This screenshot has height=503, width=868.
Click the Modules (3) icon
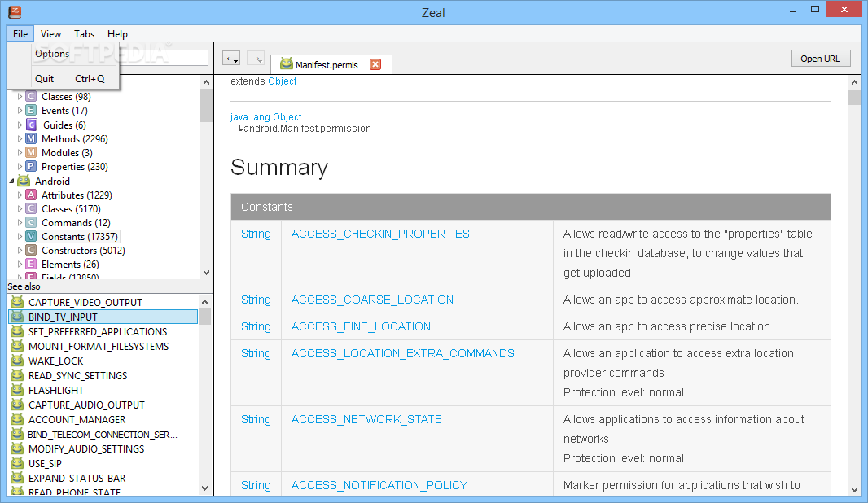(x=32, y=152)
